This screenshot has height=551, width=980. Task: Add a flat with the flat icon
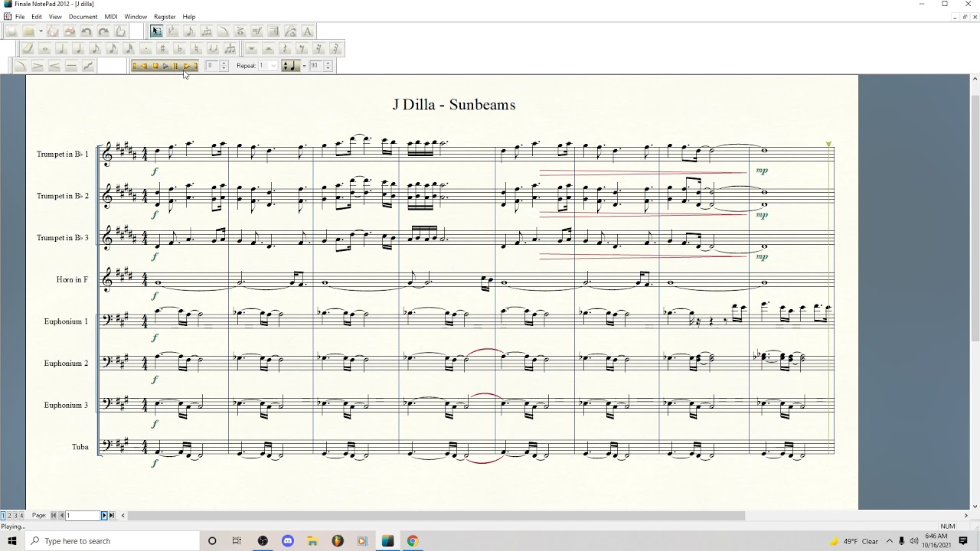[x=179, y=49]
